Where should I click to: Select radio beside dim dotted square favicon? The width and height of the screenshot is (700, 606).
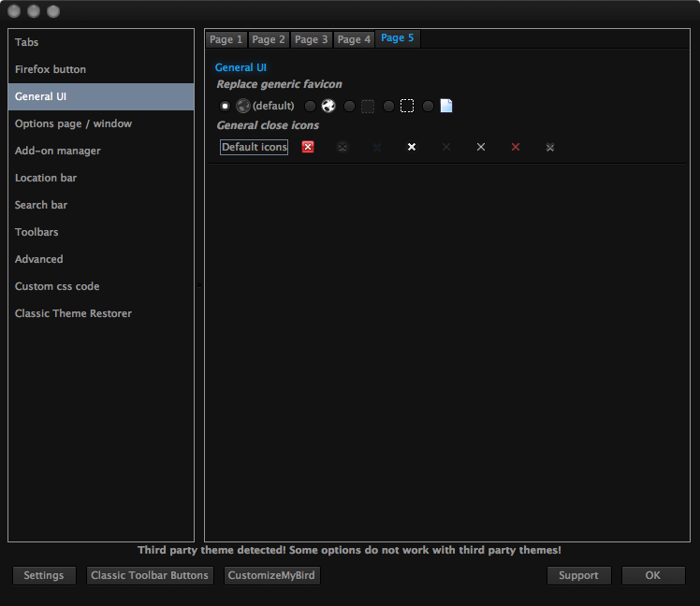pos(349,106)
